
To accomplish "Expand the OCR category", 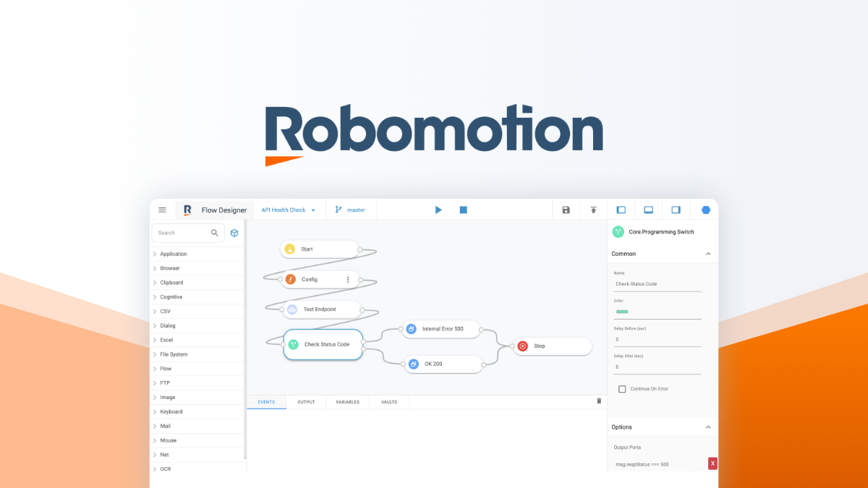I will [x=197, y=469].
